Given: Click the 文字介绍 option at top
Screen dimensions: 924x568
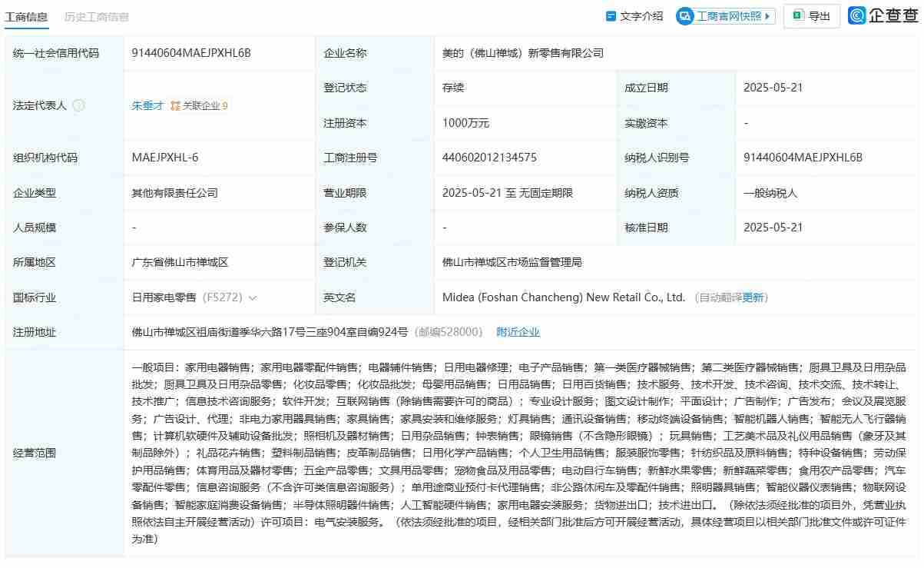Looking at the screenshot, I should [x=634, y=15].
